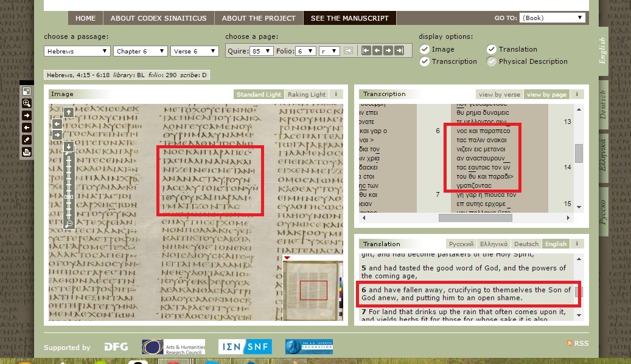Switch transcription to view by page

[x=546, y=94]
